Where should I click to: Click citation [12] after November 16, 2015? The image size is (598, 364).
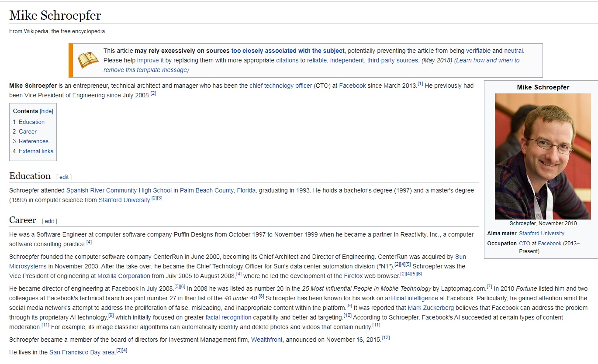pos(386,337)
